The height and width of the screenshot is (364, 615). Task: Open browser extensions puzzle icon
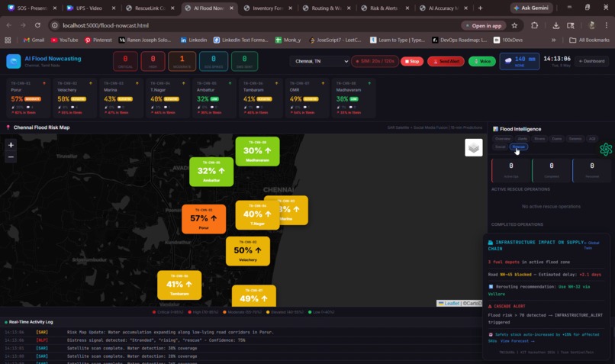[x=534, y=25]
